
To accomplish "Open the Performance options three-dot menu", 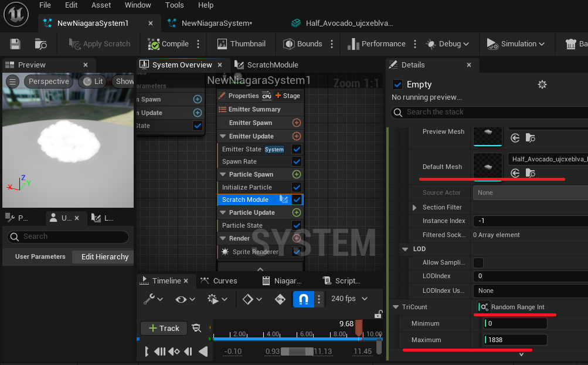I will [x=415, y=44].
